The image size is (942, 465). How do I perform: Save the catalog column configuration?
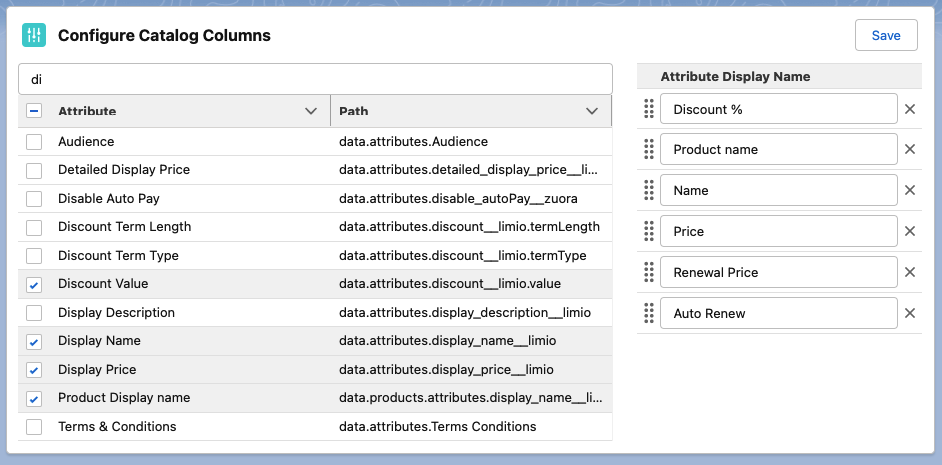click(x=886, y=35)
